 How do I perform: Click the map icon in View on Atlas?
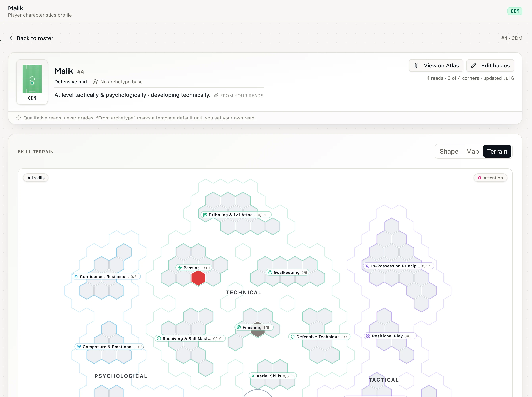point(416,66)
